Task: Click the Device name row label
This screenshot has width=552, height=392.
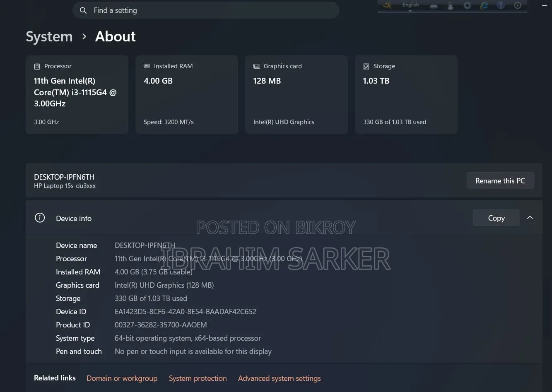Action: click(x=76, y=245)
